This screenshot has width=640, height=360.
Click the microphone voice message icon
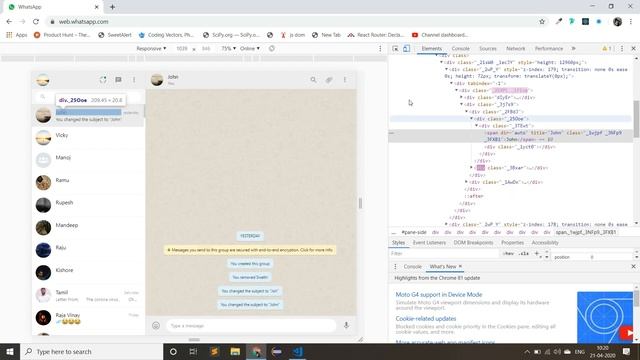[x=346, y=325]
